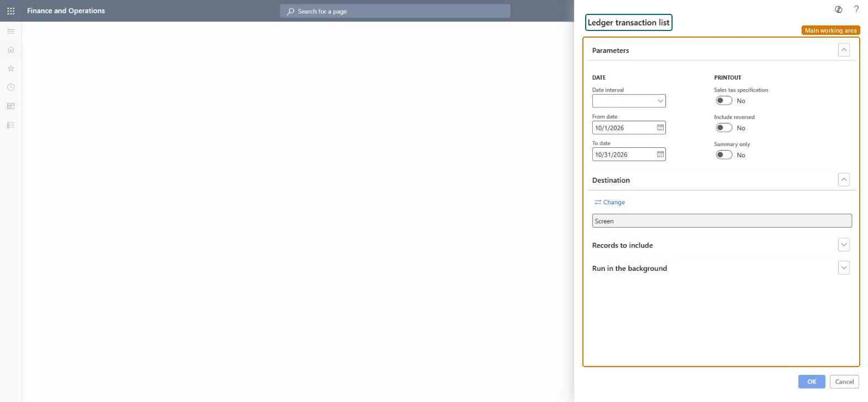The image size is (868, 402).
Task: Expand the navigation pane hamburger icon
Action: pos(11,31)
